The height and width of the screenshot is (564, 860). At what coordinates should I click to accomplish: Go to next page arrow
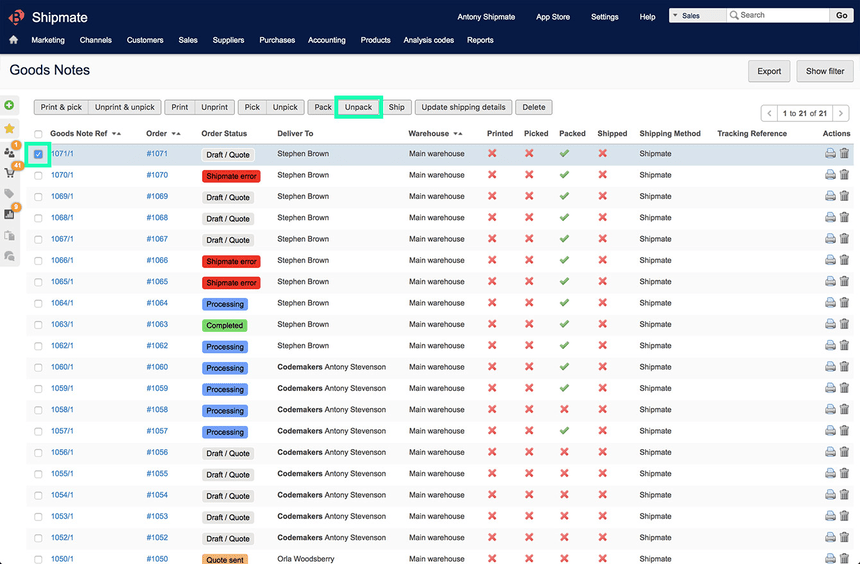840,114
